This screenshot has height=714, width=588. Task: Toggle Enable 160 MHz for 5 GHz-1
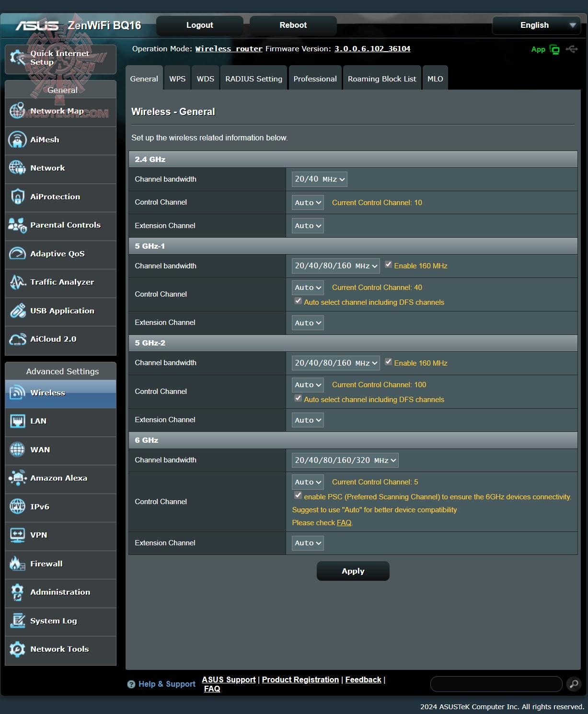click(389, 265)
